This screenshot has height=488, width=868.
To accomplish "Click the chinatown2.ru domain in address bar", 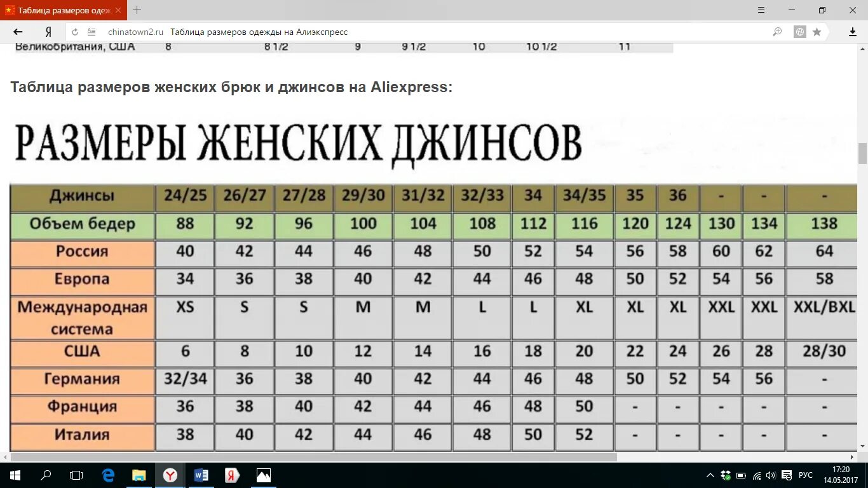I will coord(135,32).
